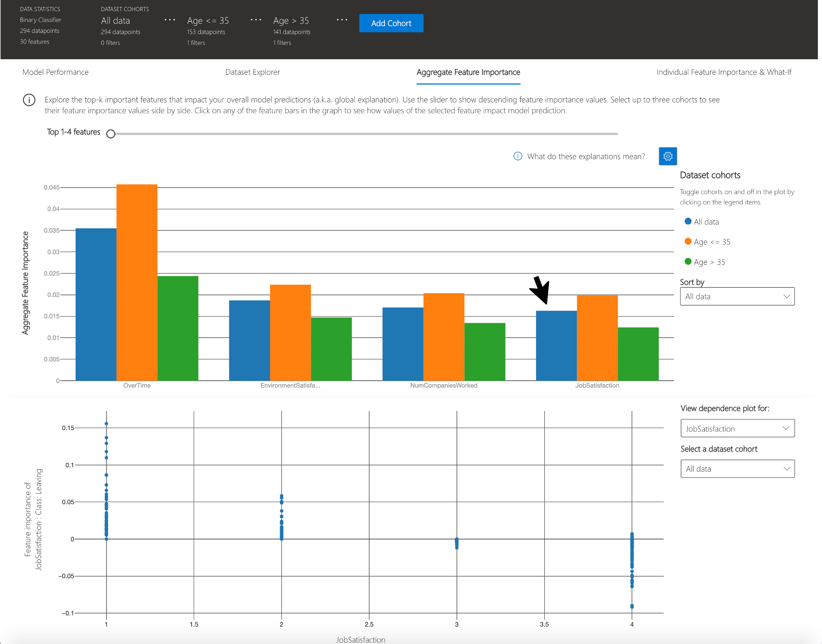Click the Add Cohort button
822x644 pixels.
(x=391, y=23)
